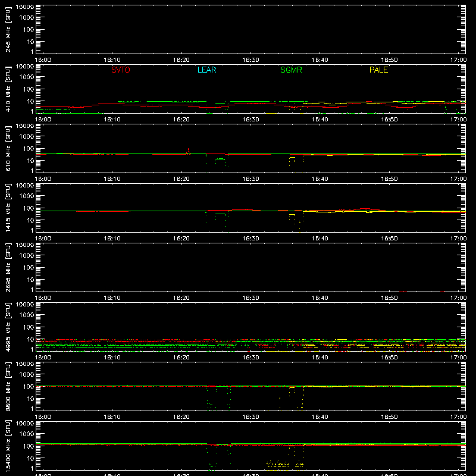Click the yellow PALE station legend label
The image size is (476, 476).
(378, 70)
